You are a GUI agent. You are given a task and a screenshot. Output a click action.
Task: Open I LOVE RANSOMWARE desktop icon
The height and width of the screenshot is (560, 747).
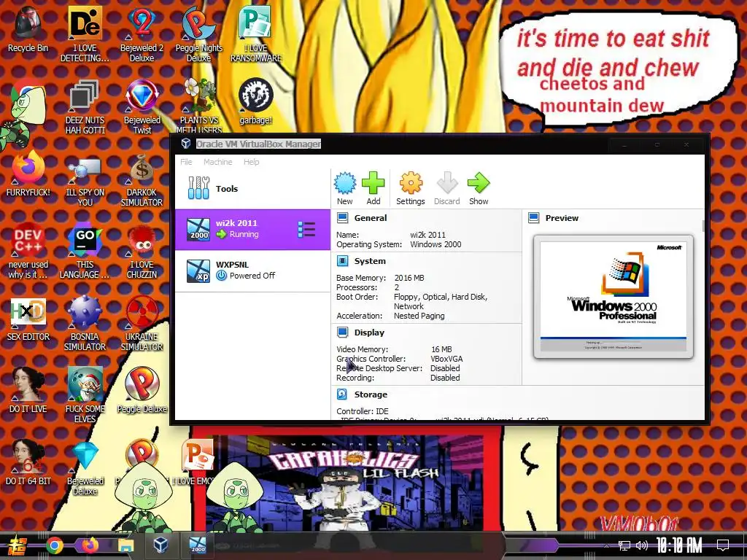tap(256, 34)
